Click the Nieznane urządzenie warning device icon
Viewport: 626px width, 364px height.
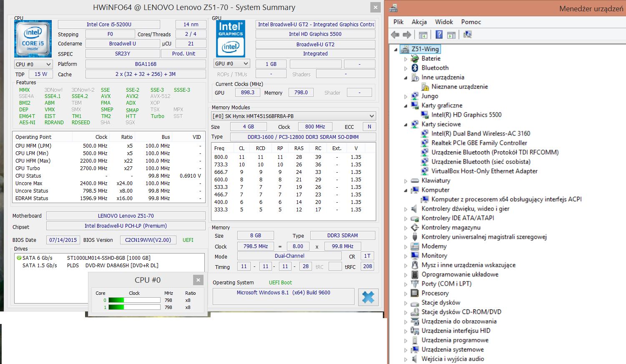425,87
